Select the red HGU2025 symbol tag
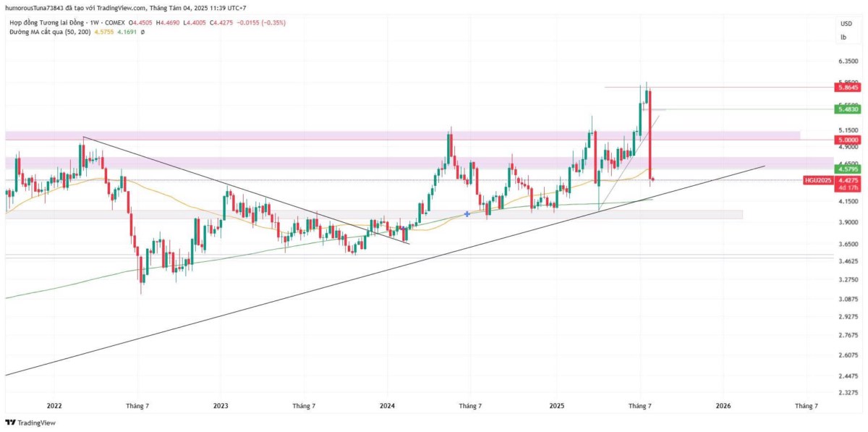 (x=817, y=179)
